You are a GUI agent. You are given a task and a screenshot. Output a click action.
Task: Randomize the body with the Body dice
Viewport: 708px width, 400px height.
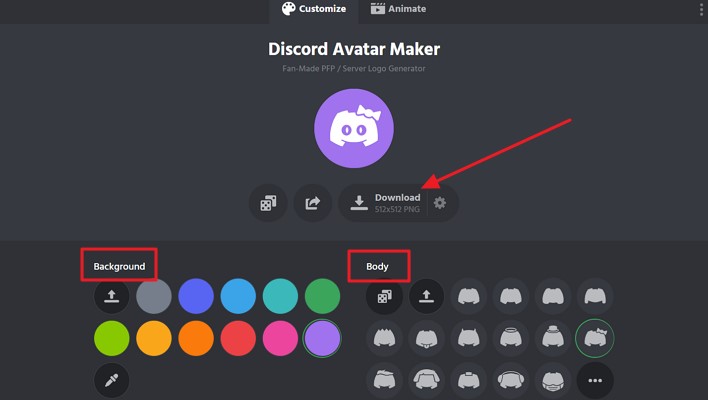384,296
